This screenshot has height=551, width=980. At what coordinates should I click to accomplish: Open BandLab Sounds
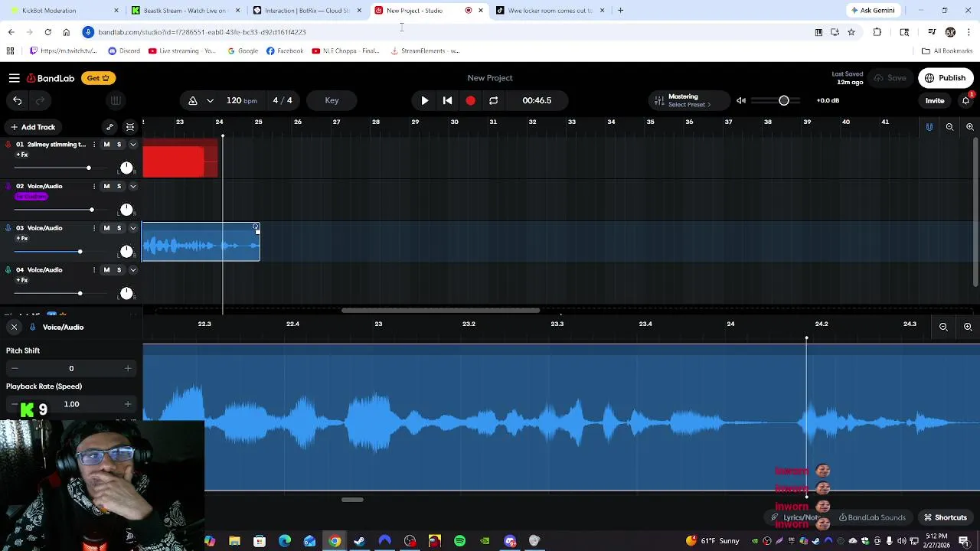872,517
